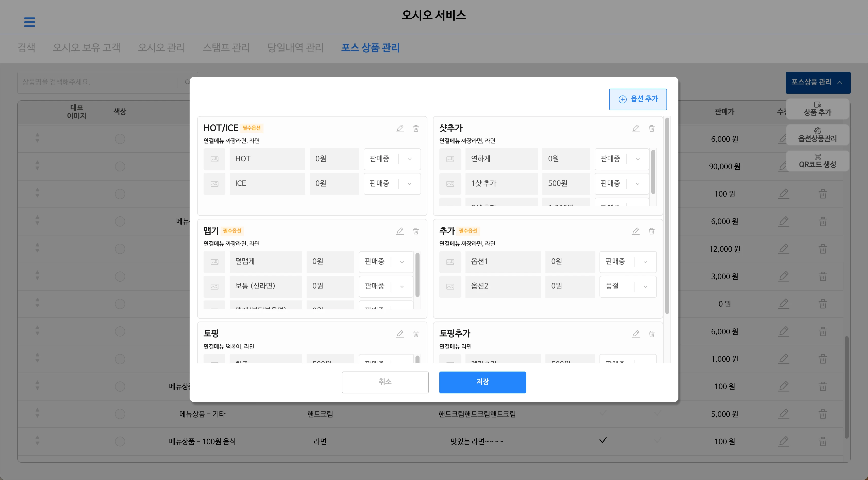Edit the 샷추가 option group
Viewport: 868px width, 480px height.
point(636,129)
